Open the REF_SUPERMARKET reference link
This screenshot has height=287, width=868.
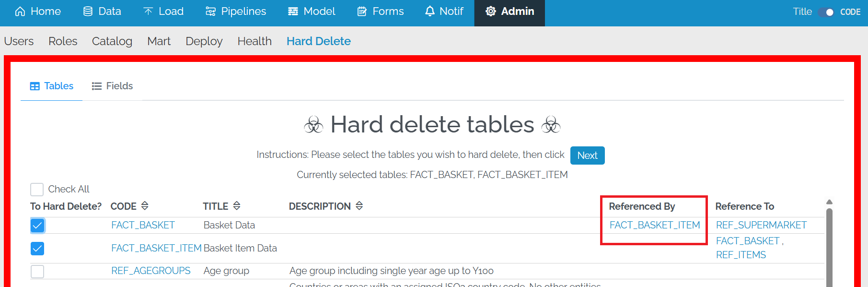761,225
